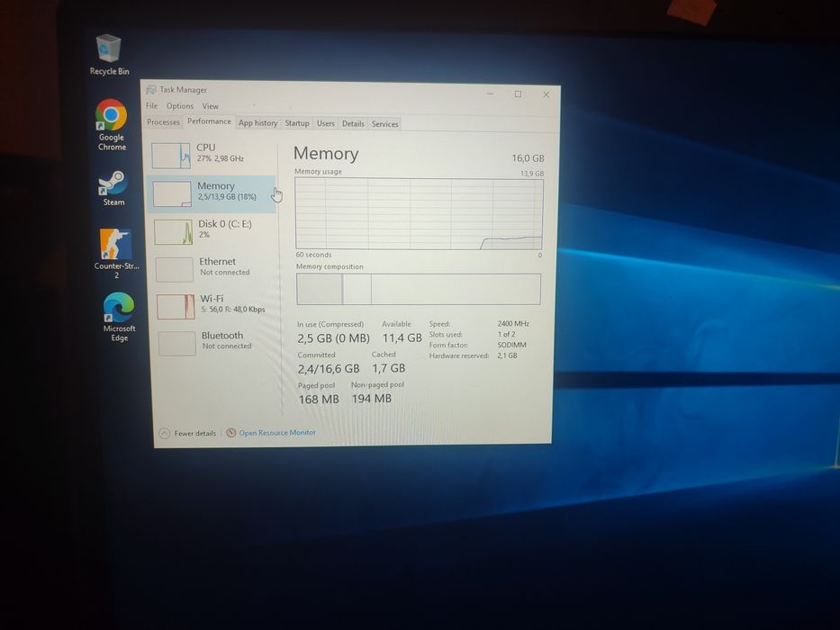Select the Memory entry in the sidebar
Image resolution: width=840 pixels, height=630 pixels.
tap(211, 193)
